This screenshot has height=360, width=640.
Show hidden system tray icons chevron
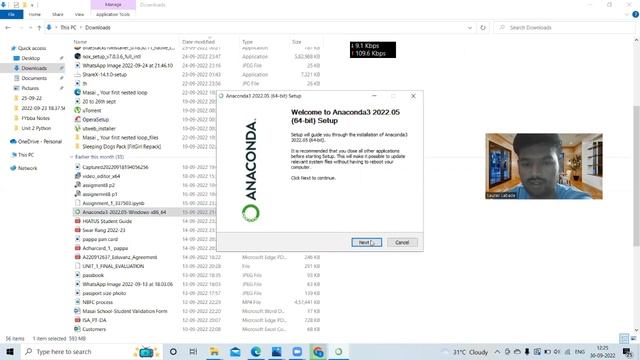(497, 351)
